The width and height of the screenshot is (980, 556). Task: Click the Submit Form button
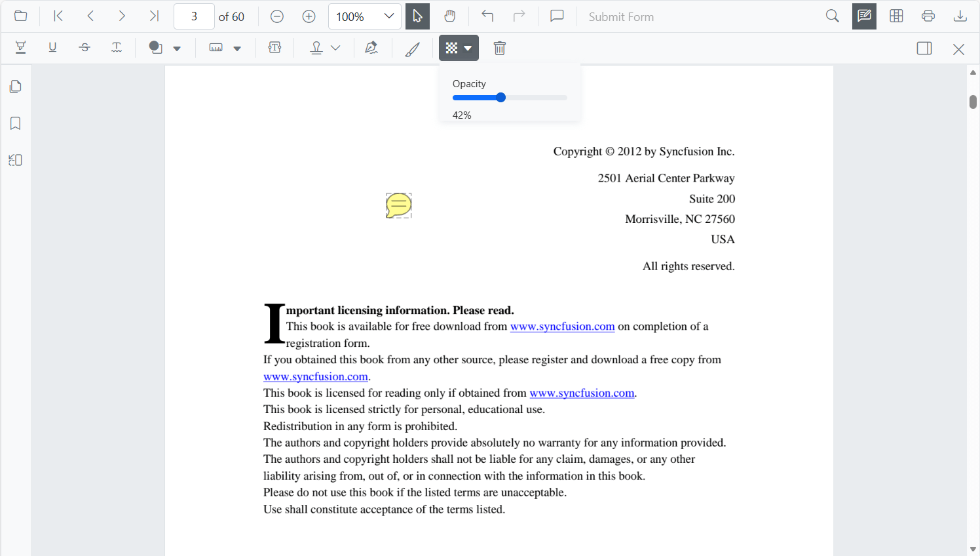click(620, 16)
